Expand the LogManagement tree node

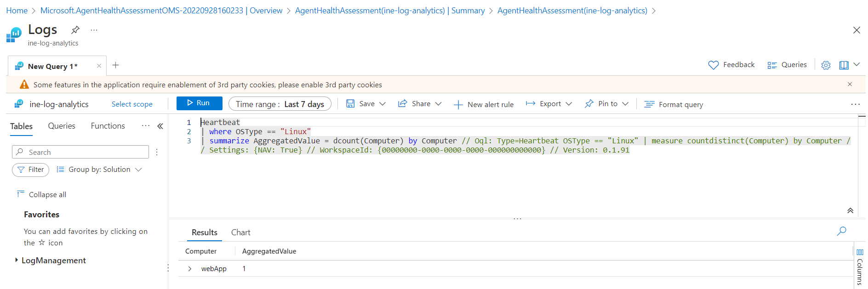tap(17, 260)
